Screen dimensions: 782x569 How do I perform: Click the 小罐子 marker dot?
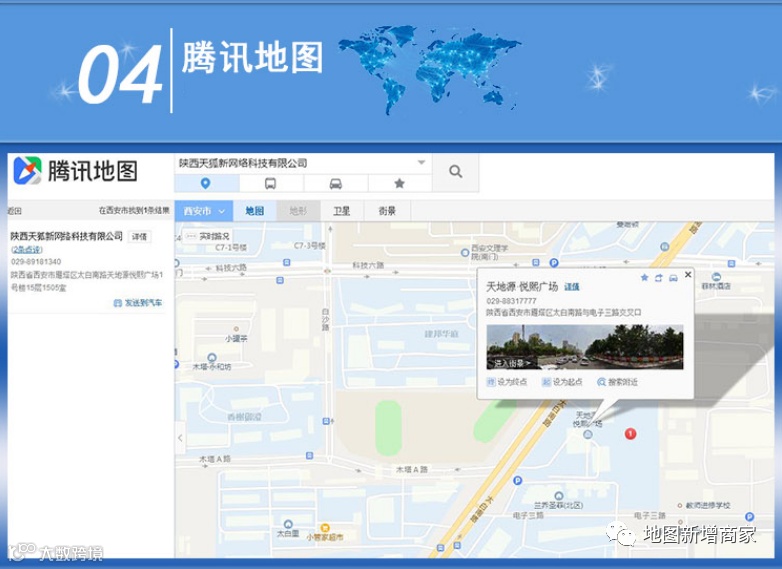click(236, 329)
